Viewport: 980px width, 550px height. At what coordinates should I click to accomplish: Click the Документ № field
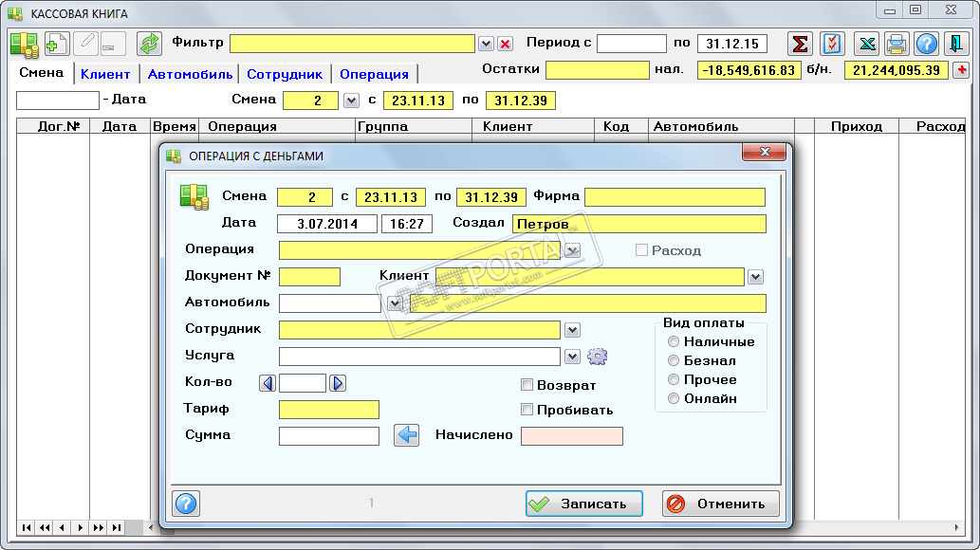(x=309, y=277)
